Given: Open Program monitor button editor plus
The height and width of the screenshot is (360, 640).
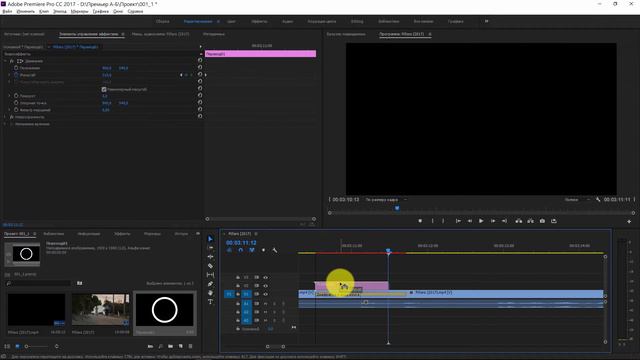Looking at the screenshot, I should [x=629, y=221].
